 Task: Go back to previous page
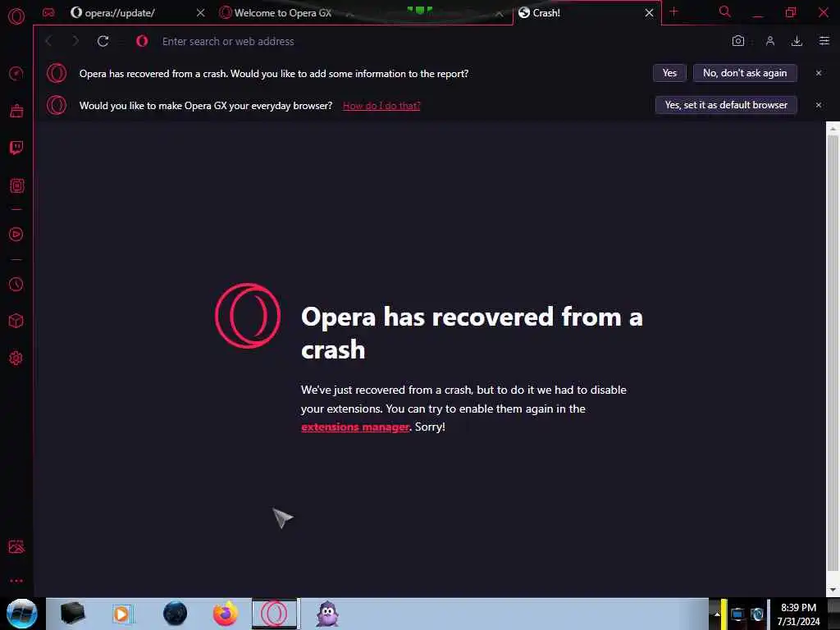tap(48, 41)
